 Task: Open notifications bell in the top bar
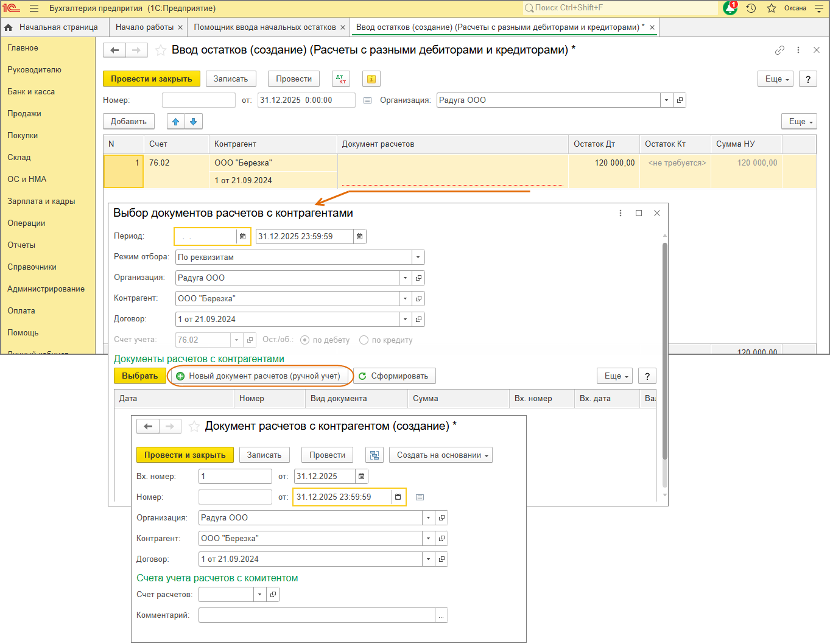pyautogui.click(x=730, y=9)
